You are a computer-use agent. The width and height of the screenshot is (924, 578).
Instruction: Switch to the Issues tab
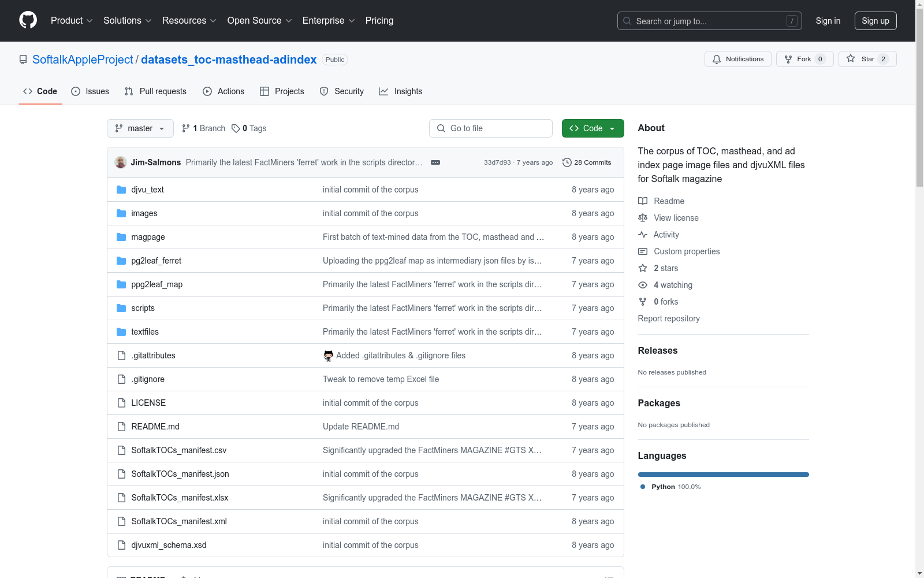(x=90, y=91)
